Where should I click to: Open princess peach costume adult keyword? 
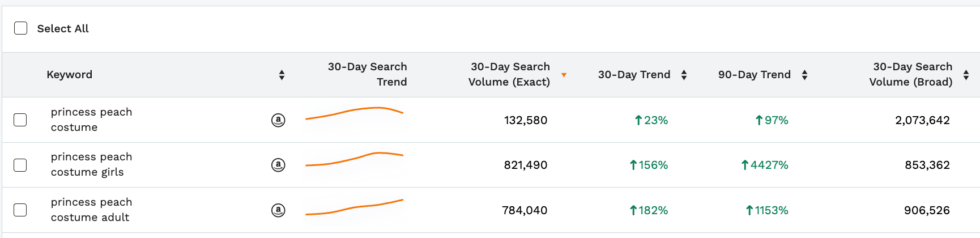point(91,210)
